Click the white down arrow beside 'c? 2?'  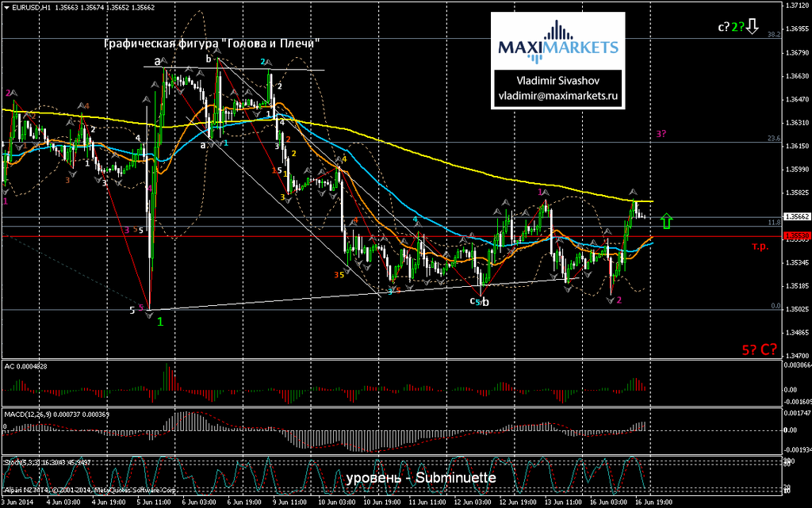(753, 26)
